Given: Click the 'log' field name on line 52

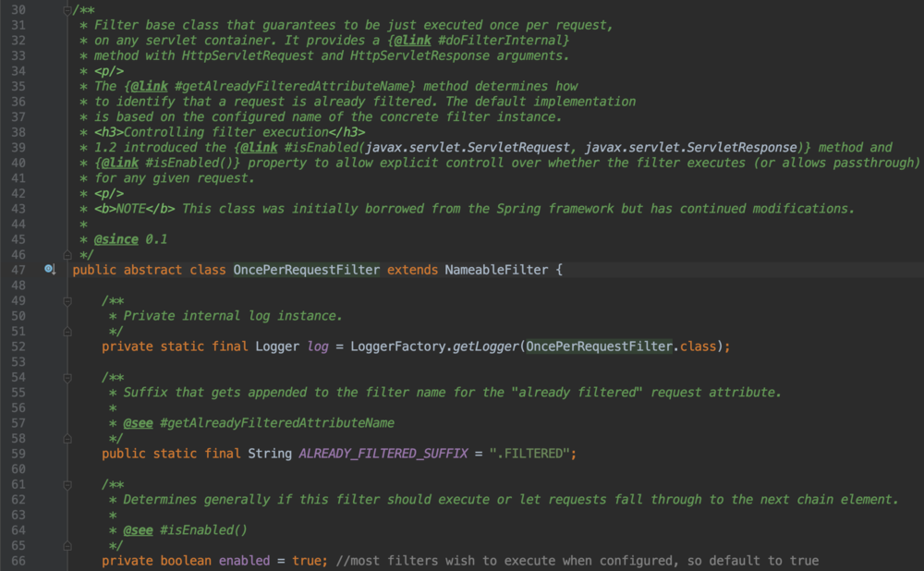Looking at the screenshot, I should pyautogui.click(x=318, y=346).
